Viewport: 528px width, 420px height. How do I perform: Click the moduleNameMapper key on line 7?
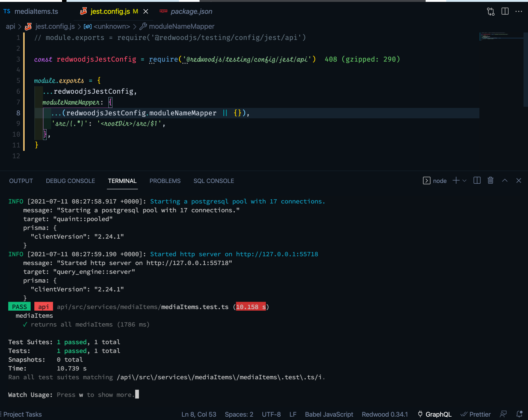click(71, 102)
